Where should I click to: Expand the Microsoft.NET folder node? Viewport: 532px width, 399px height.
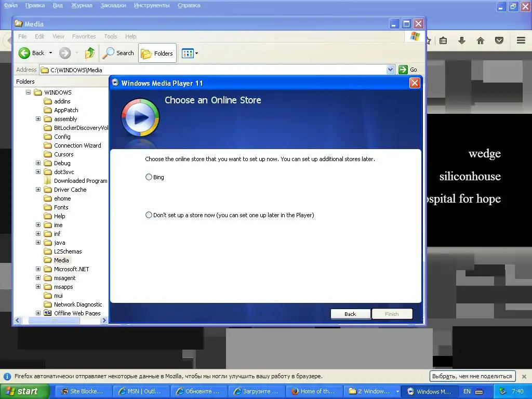pos(38,269)
